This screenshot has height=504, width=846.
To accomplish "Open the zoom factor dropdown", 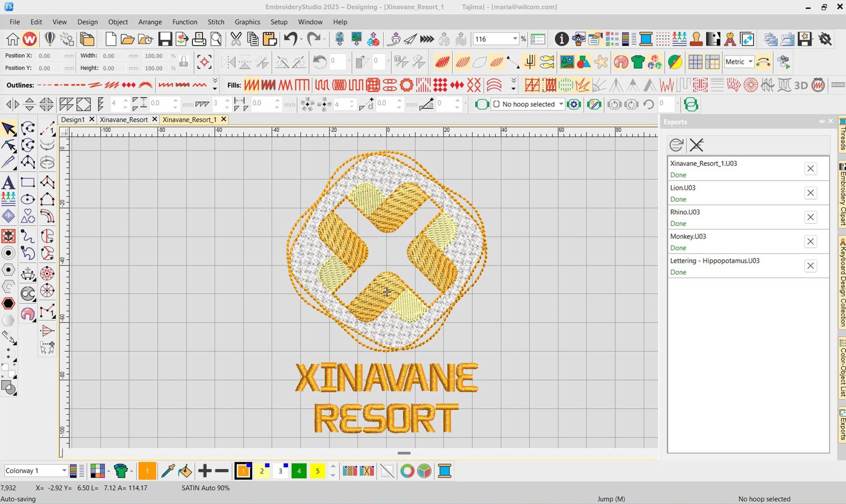I will click(x=515, y=39).
